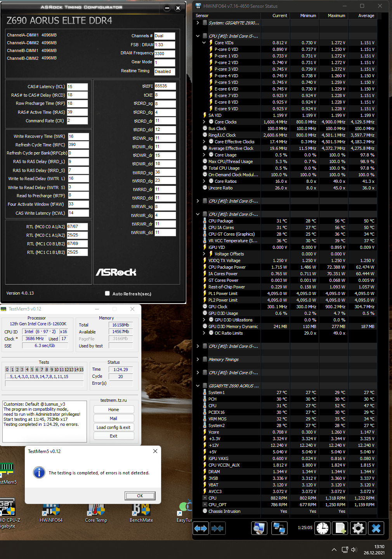Select VRM MOS temperature row
392x559 pixels.
click(x=285, y=419)
